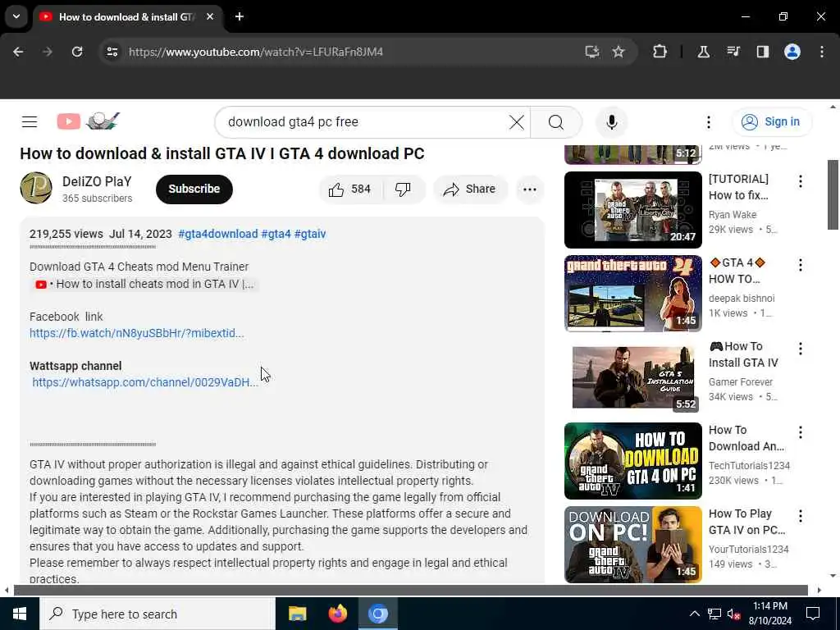Image resolution: width=840 pixels, height=630 pixels.
Task: Click the vertical page scrollbar thumb
Action: tap(833, 194)
